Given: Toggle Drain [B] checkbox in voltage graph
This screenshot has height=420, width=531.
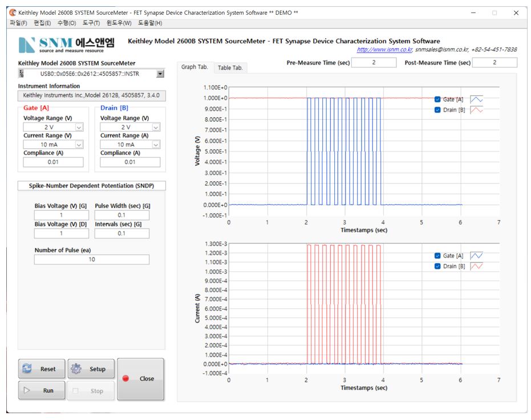Looking at the screenshot, I should (x=437, y=109).
